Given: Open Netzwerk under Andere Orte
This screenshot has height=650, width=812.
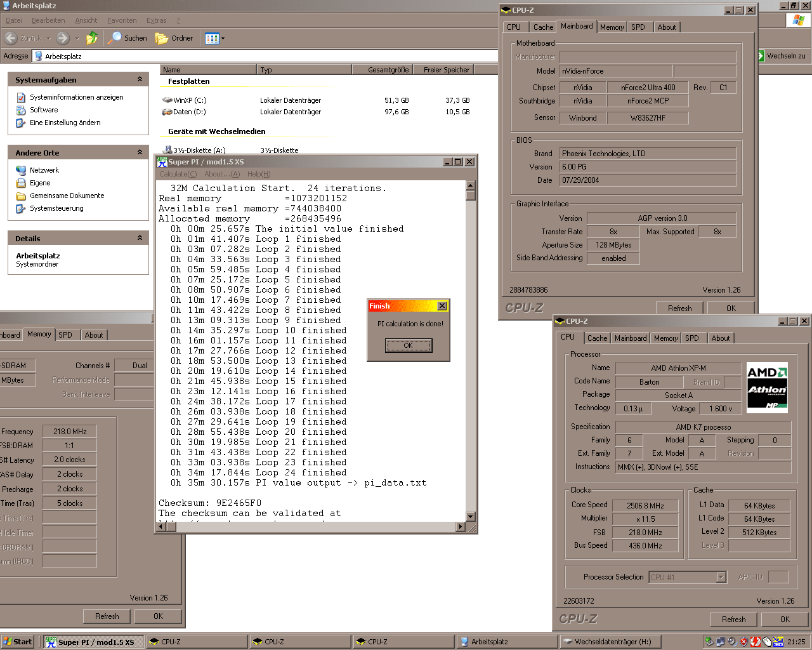Looking at the screenshot, I should coord(44,170).
